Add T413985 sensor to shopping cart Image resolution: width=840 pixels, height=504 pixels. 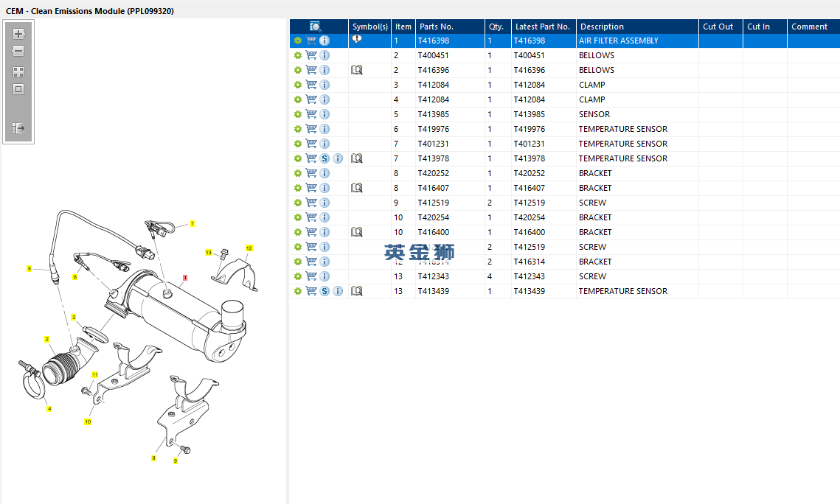pyautogui.click(x=311, y=114)
